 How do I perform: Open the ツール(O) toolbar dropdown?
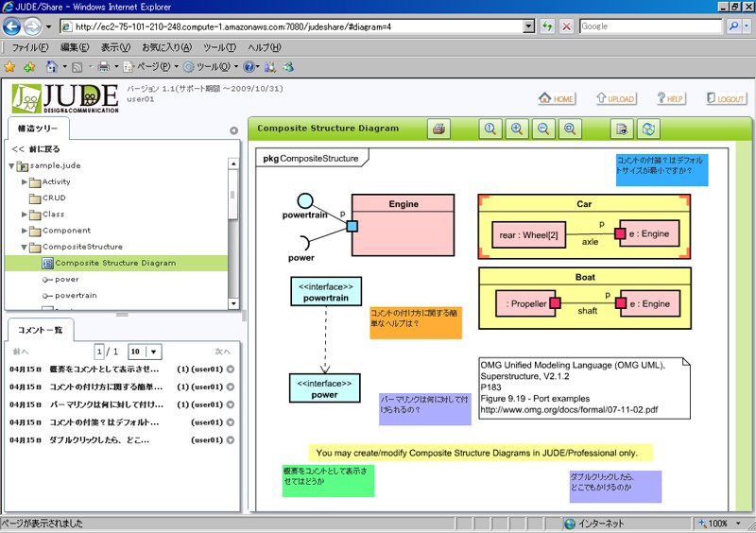click(235, 66)
